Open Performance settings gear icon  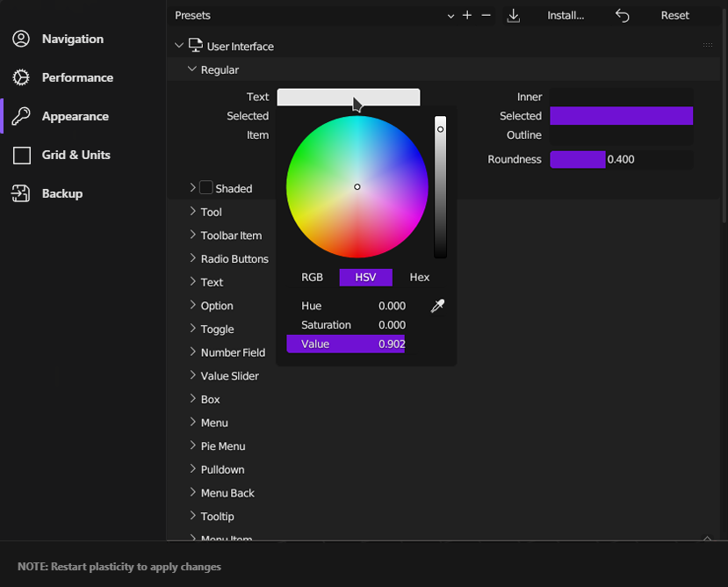21,77
